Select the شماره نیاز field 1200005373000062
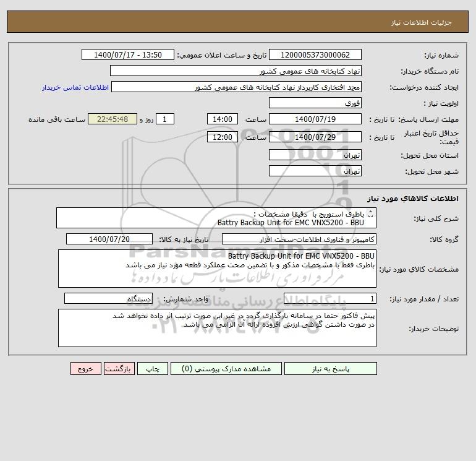The height and width of the screenshot is (461, 476). [x=315, y=54]
